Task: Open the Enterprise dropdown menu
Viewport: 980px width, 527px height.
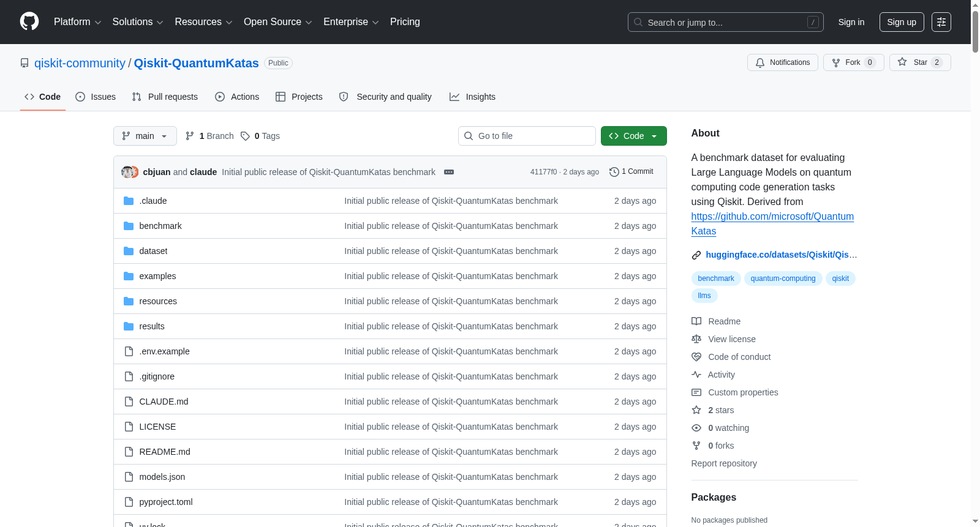Action: (x=351, y=22)
